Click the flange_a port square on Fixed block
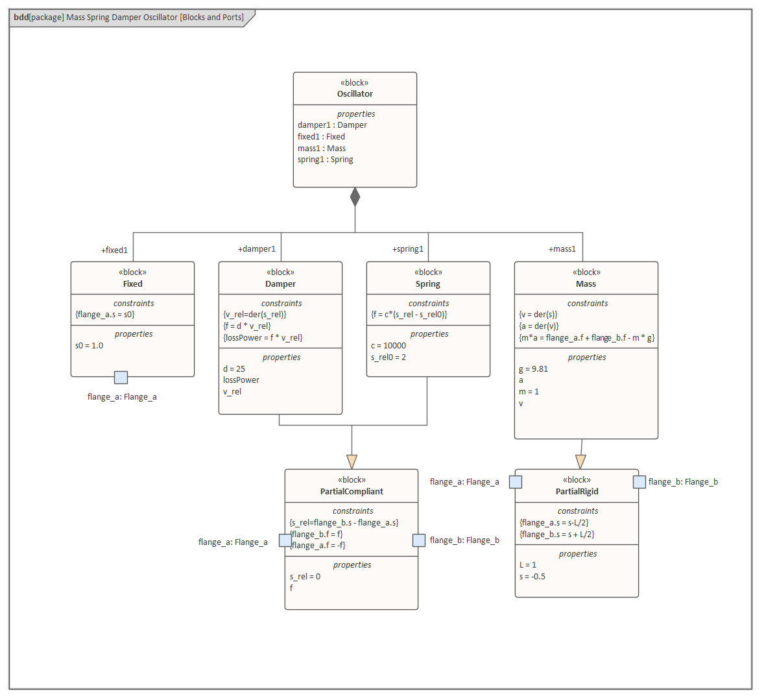Screen dimensions: 764x700 pyautogui.click(x=121, y=378)
